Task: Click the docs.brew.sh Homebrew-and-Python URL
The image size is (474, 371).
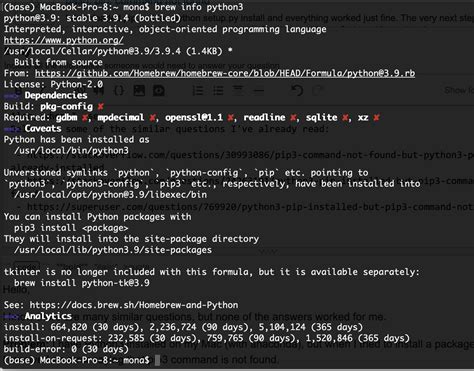Action: coord(134,305)
